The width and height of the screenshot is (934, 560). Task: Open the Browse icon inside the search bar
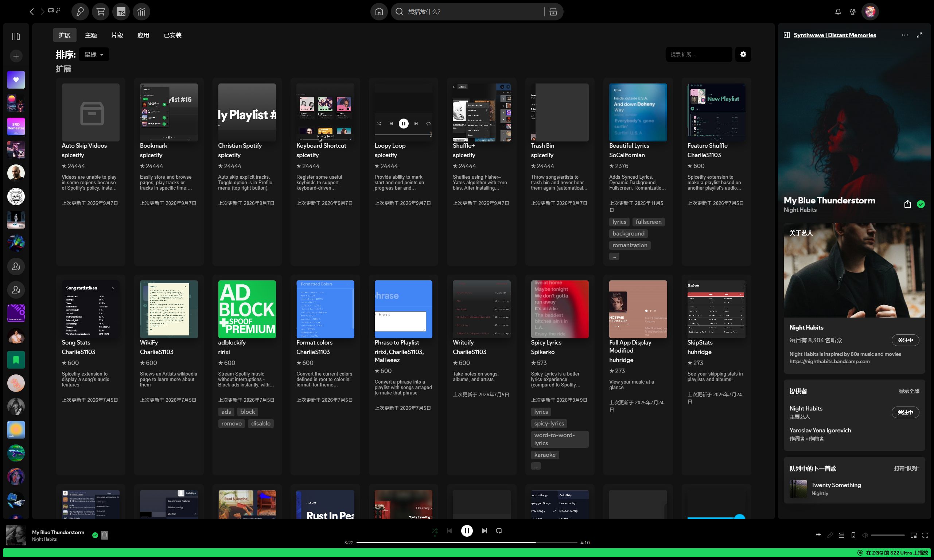553,12
